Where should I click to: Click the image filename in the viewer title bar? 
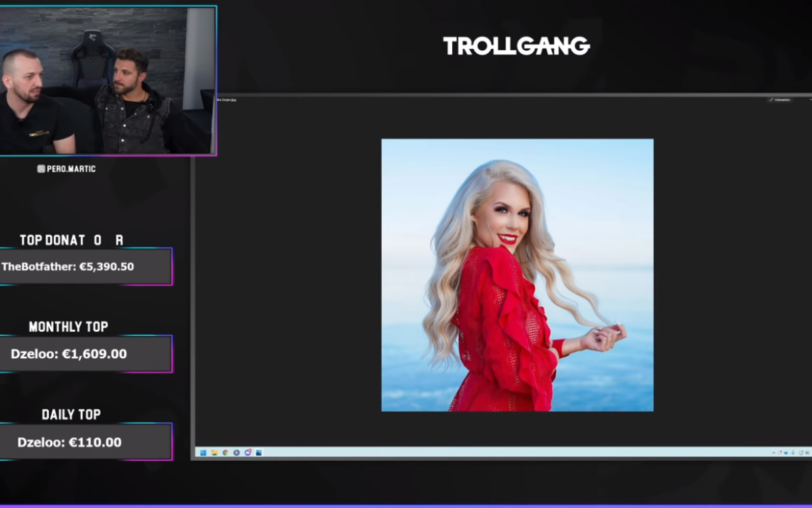click(x=226, y=100)
